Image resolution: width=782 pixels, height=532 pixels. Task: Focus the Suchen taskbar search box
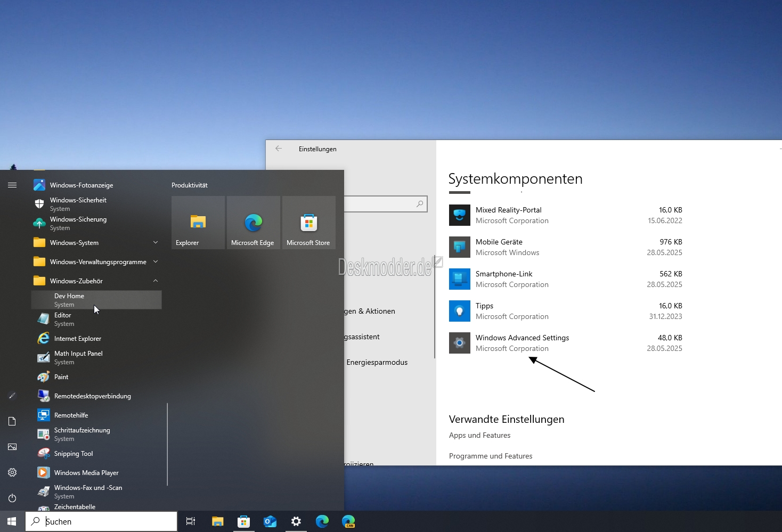pos(101,521)
